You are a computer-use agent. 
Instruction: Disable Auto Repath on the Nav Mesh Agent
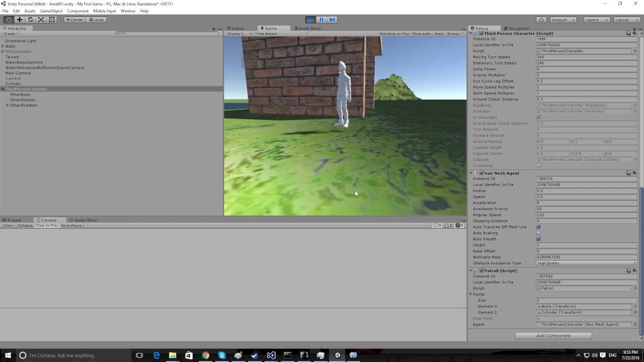(x=538, y=239)
